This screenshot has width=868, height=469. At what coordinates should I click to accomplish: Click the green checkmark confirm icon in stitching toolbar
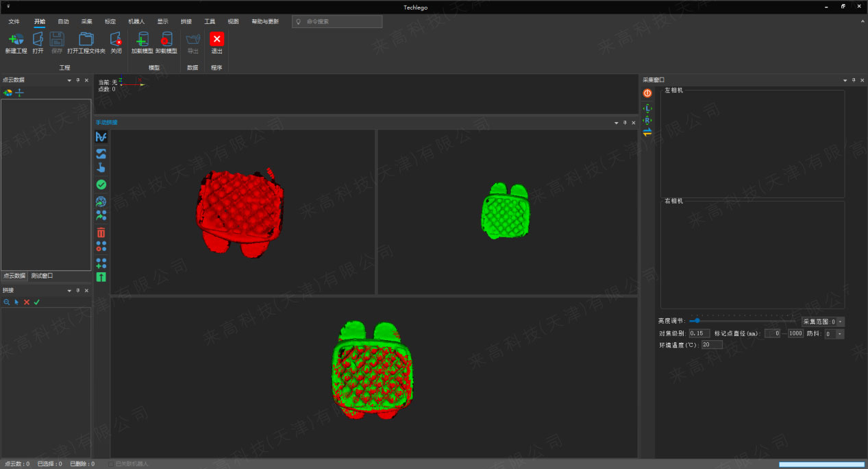click(101, 184)
